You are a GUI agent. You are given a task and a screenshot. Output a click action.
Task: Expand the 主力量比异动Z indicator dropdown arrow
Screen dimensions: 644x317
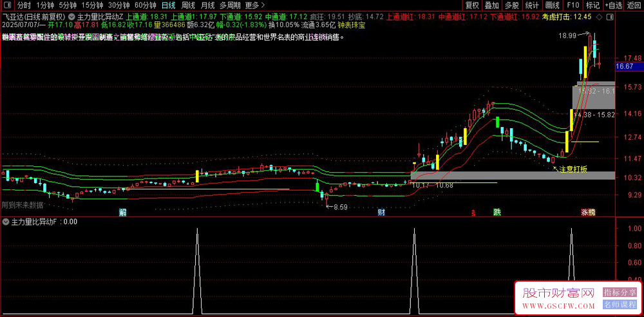point(72,17)
